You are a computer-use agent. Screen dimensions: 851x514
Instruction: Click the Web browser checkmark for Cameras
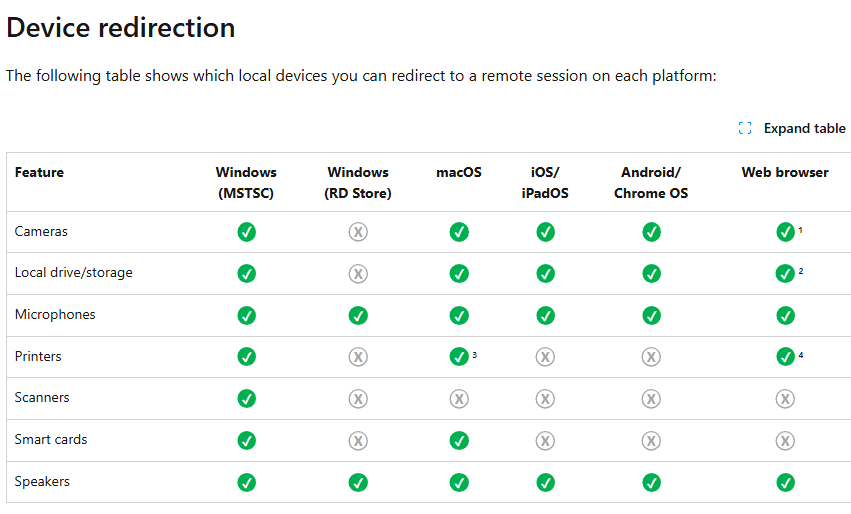point(785,232)
